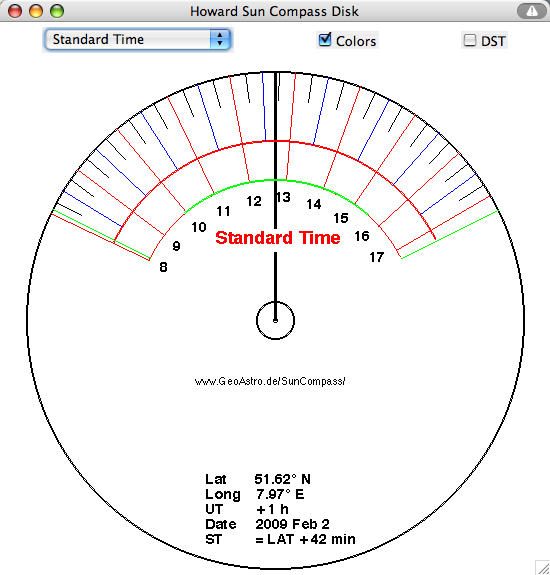This screenshot has height=575, width=550.
Task: Click hour number 8 on the compass
Action: point(164,267)
